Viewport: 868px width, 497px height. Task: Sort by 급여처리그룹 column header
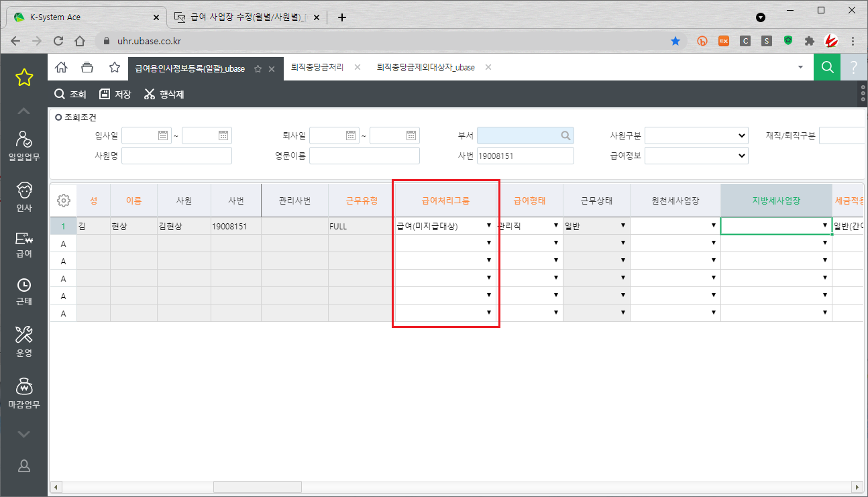click(446, 200)
